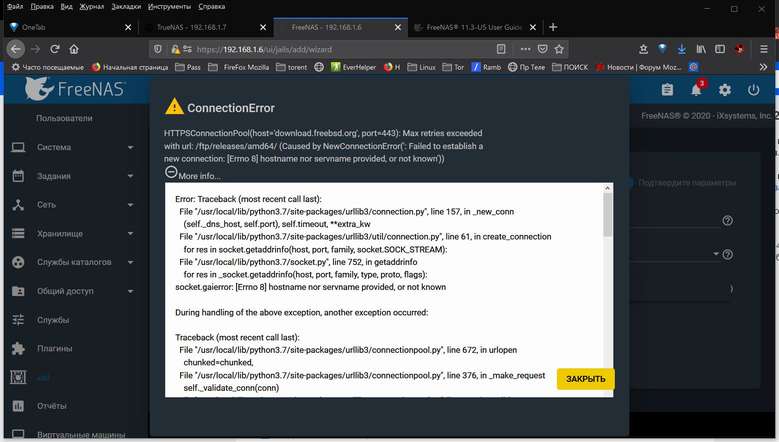Expand the Сеть sidebar menu
779x442 pixels.
[74, 205]
